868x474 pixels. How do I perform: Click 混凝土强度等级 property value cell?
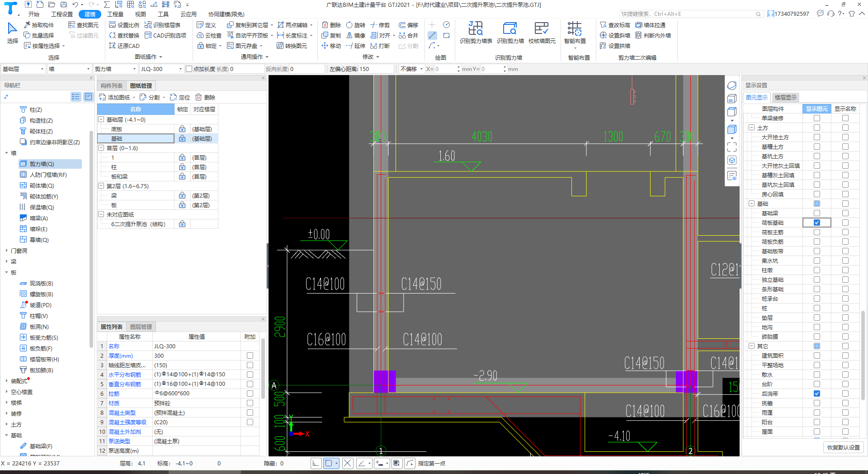pyautogui.click(x=197, y=422)
